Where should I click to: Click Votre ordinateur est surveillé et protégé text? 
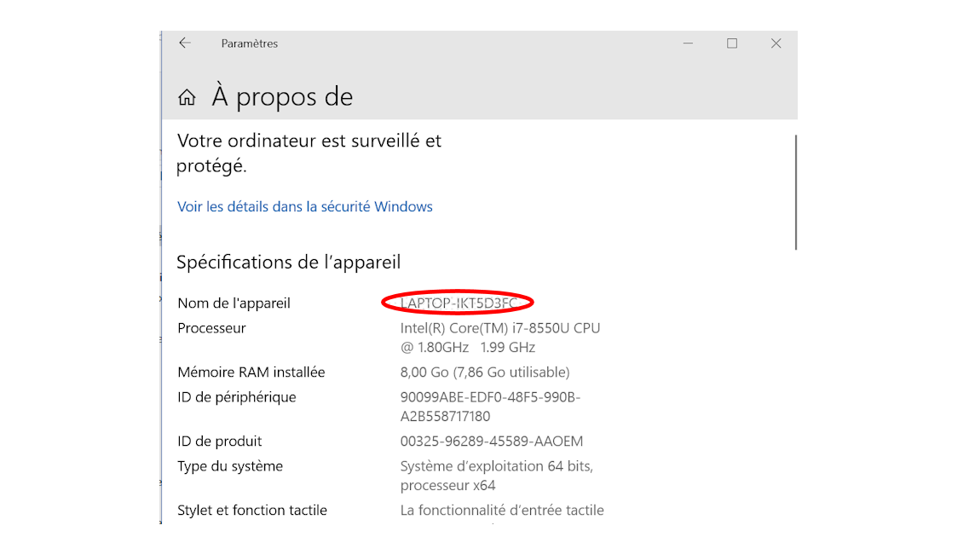click(x=309, y=153)
